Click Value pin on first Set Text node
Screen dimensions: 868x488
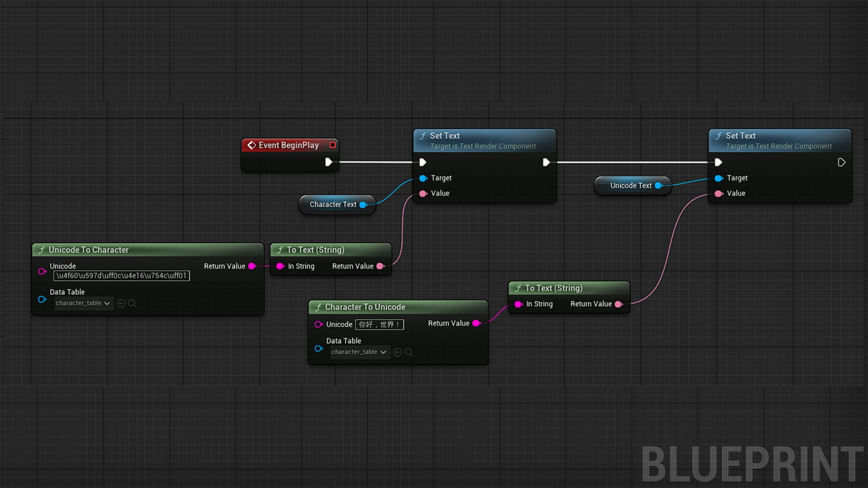(423, 193)
